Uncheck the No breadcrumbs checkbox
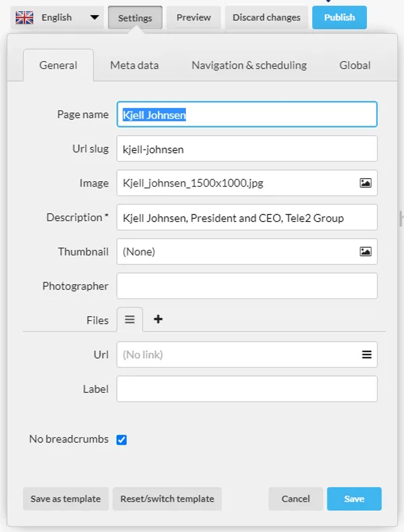Screen dimensions: 404x532 click(x=121, y=440)
